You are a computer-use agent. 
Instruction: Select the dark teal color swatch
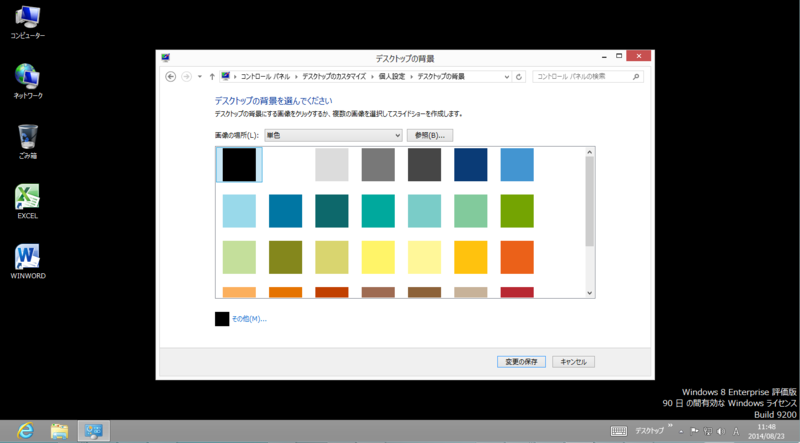pos(332,211)
